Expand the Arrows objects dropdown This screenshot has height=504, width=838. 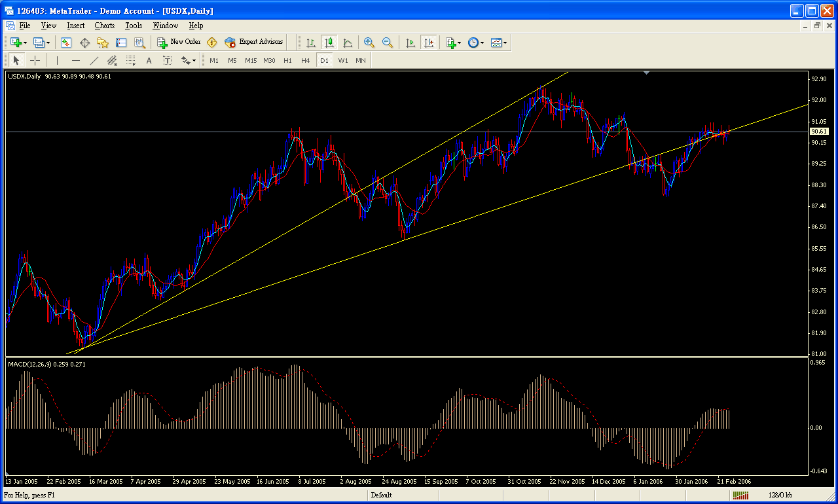click(194, 60)
